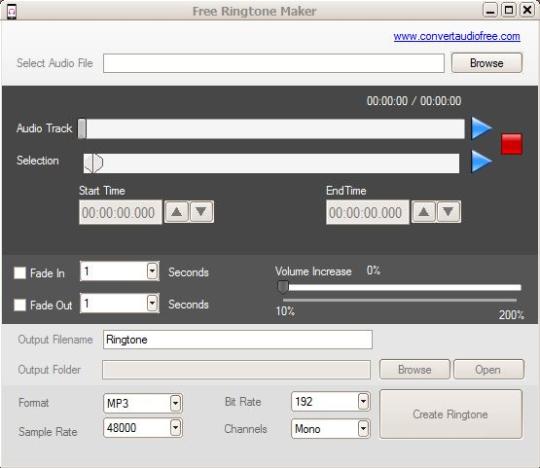540x468 pixels.
Task: Enable the Fade Out checkbox
Action: click(x=20, y=305)
